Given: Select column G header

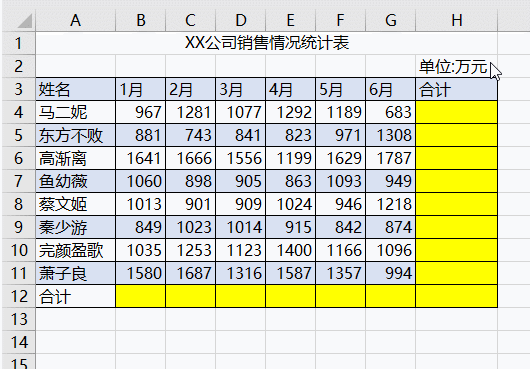Looking at the screenshot, I should 390,20.
